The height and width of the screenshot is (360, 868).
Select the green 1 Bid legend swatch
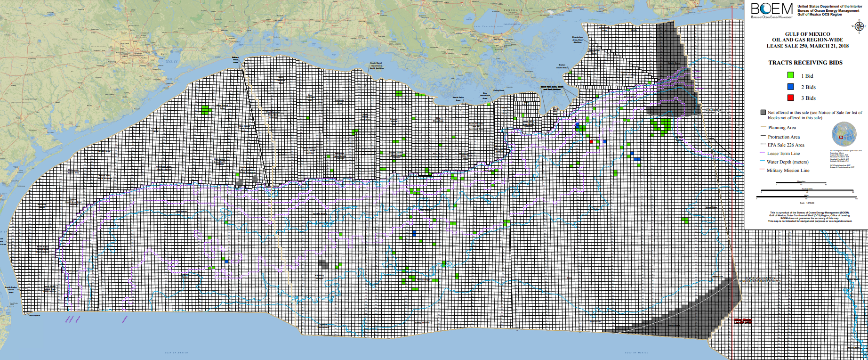click(x=790, y=75)
